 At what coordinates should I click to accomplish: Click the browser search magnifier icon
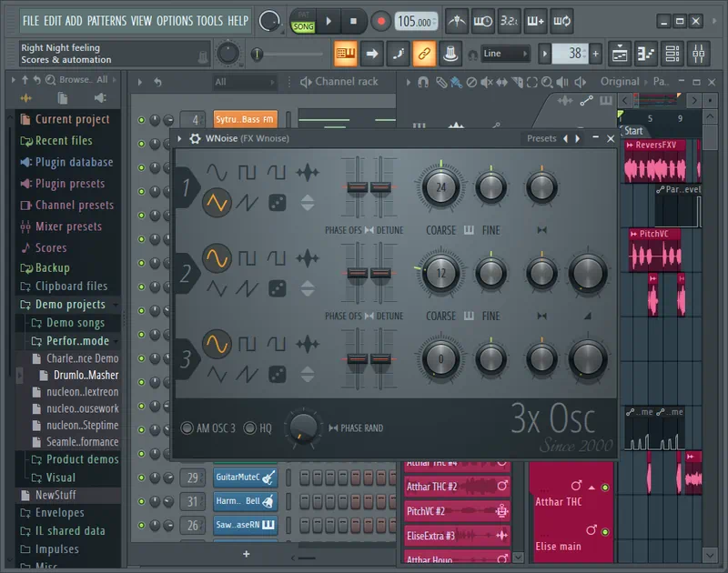point(50,80)
